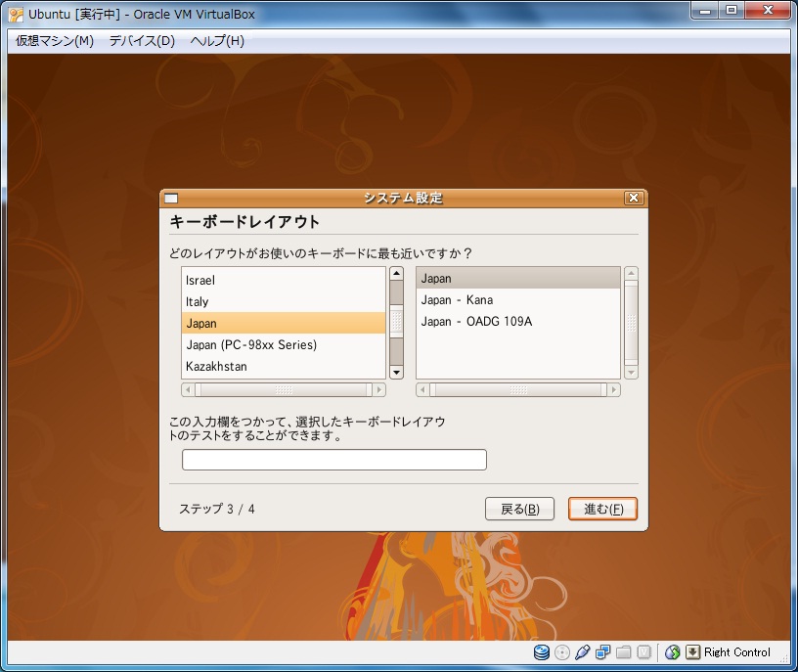
Task: Click the virtualization (V) status icon
Action: (643, 652)
